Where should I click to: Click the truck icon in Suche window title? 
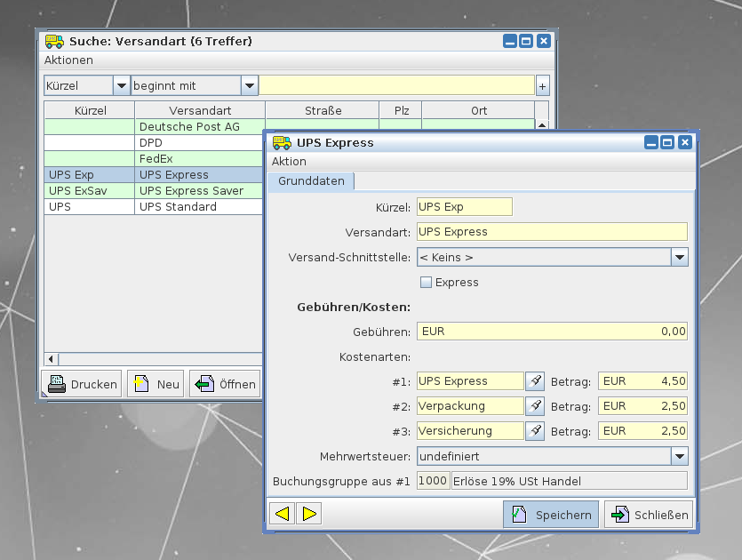click(54, 41)
